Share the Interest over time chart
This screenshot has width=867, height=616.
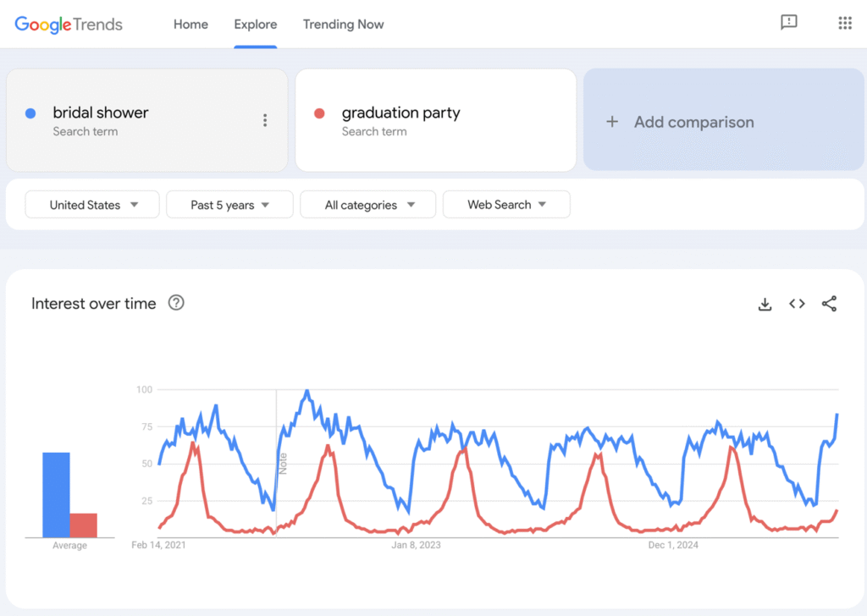(x=829, y=303)
